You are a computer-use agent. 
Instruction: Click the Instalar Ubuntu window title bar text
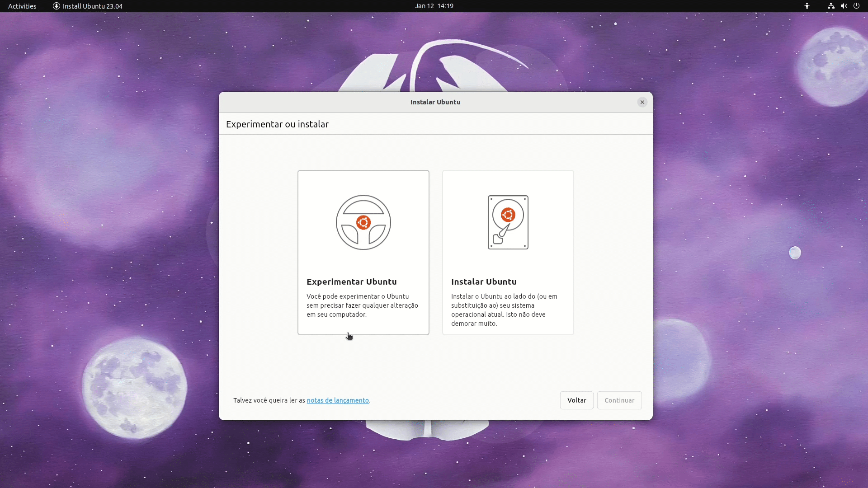pos(435,102)
